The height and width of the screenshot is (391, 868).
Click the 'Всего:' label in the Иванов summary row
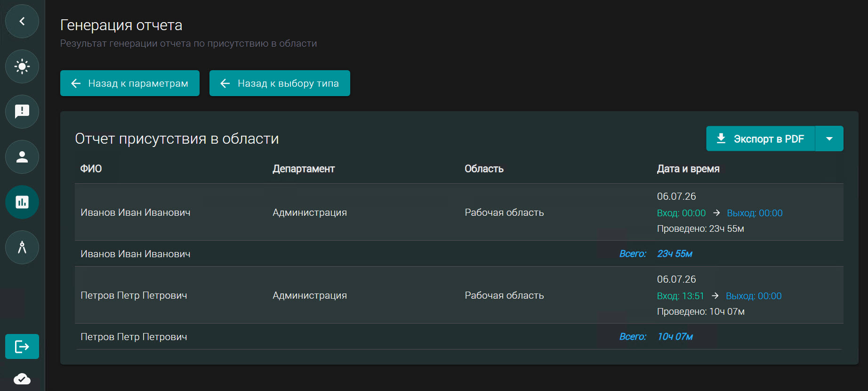633,253
